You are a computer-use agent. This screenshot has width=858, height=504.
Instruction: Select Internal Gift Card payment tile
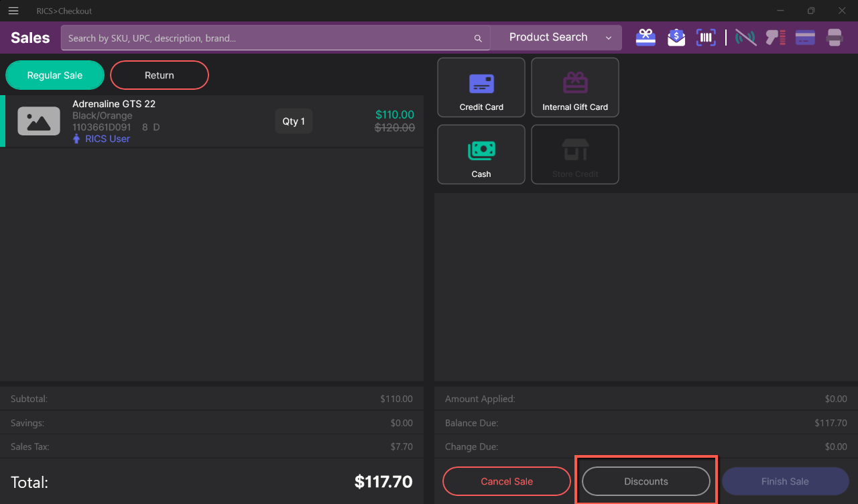[575, 87]
